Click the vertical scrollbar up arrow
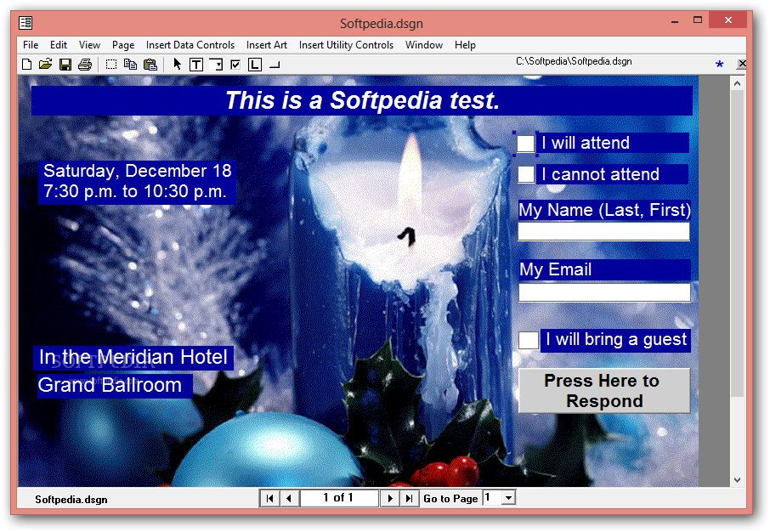Screen dimensions: 770x532 (737, 83)
